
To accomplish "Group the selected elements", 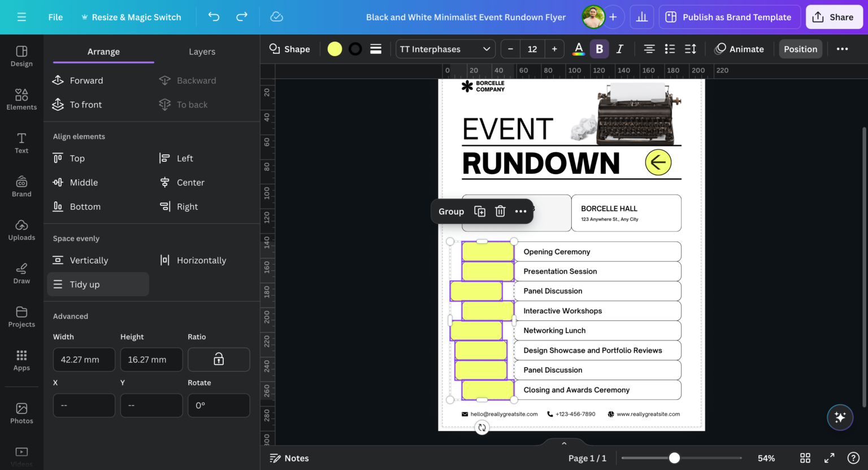I will click(x=451, y=211).
